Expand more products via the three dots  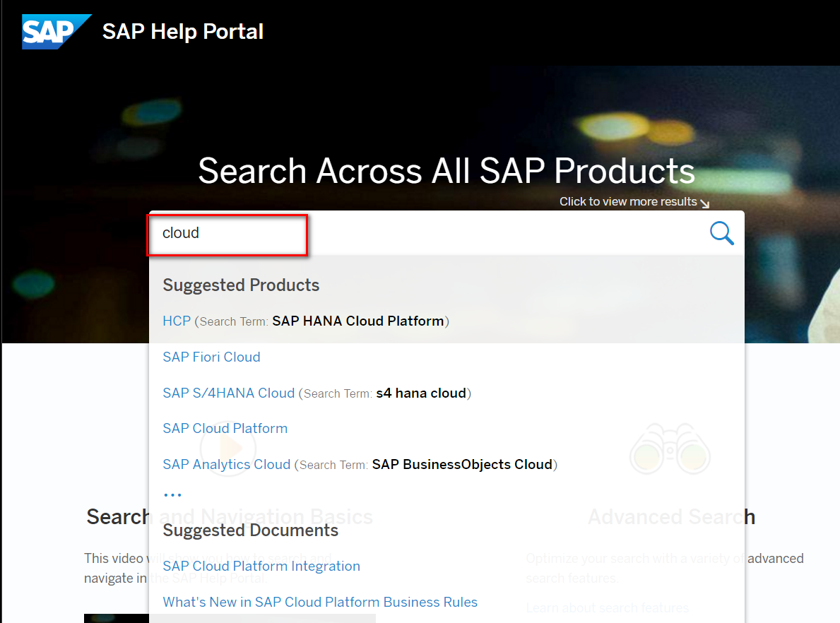(x=172, y=494)
